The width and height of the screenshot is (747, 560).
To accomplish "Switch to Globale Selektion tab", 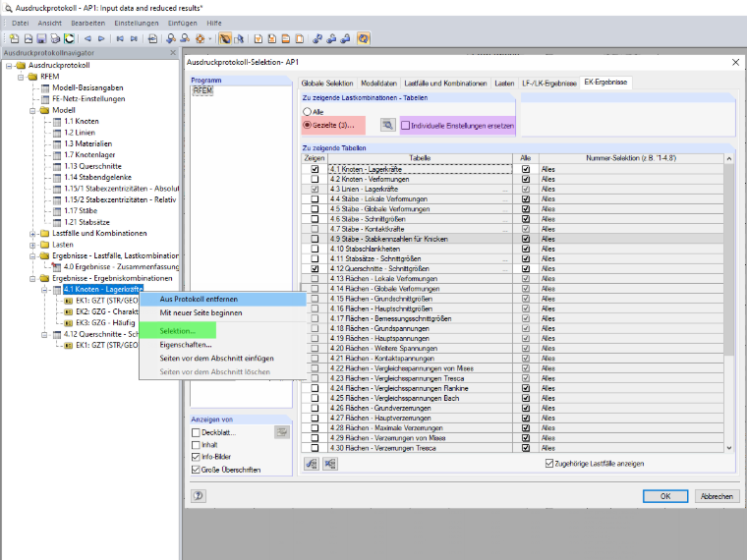I will click(327, 84).
